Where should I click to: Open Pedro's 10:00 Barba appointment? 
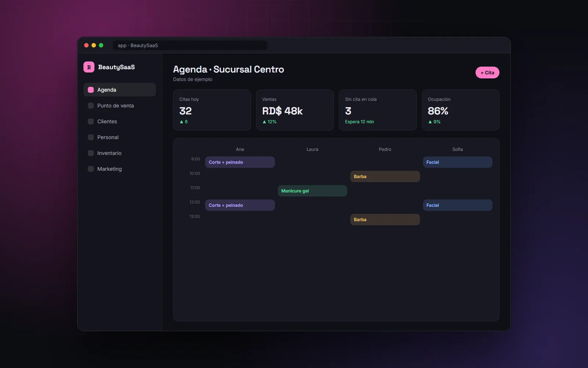pos(385,177)
